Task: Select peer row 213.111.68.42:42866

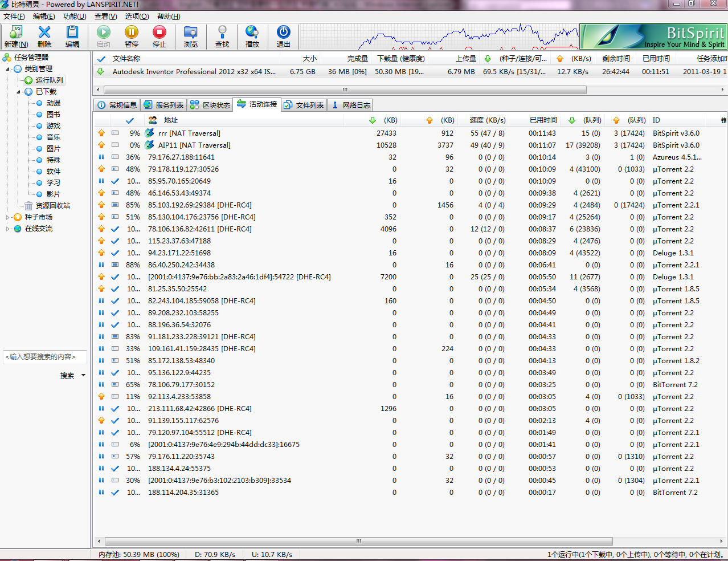Action: click(410, 408)
